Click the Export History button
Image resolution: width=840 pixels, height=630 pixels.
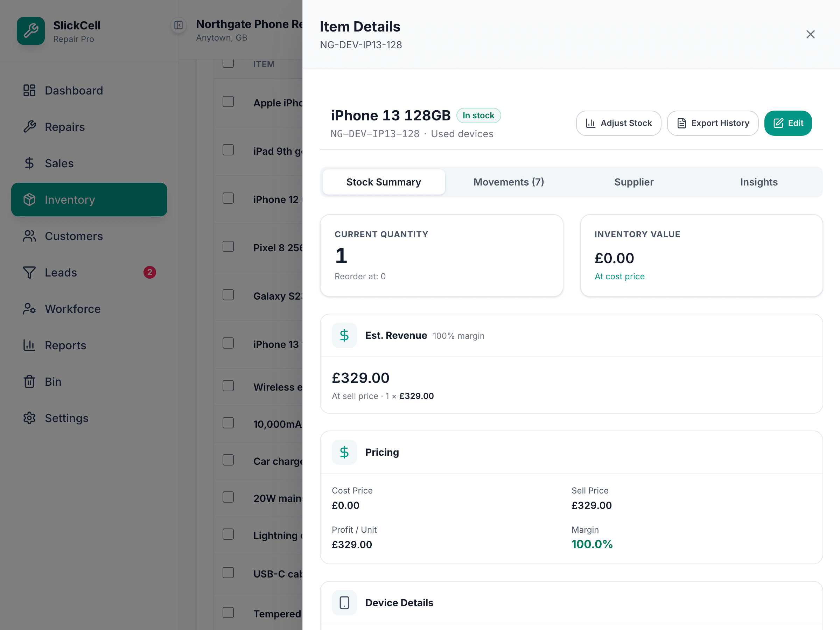pos(713,123)
